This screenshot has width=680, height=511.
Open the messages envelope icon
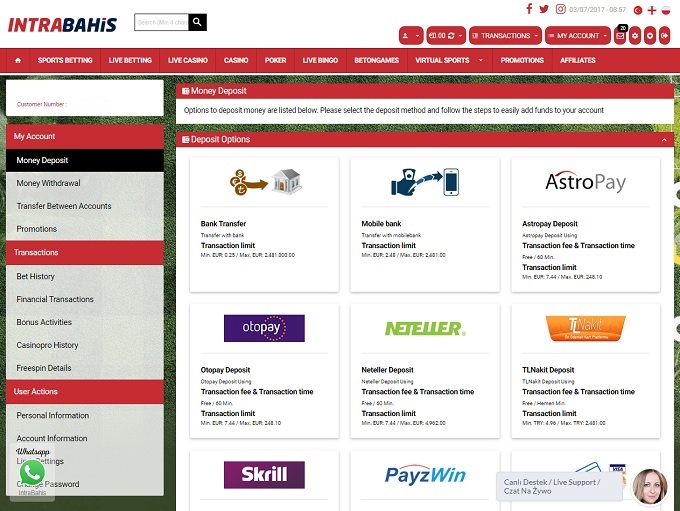pos(620,36)
